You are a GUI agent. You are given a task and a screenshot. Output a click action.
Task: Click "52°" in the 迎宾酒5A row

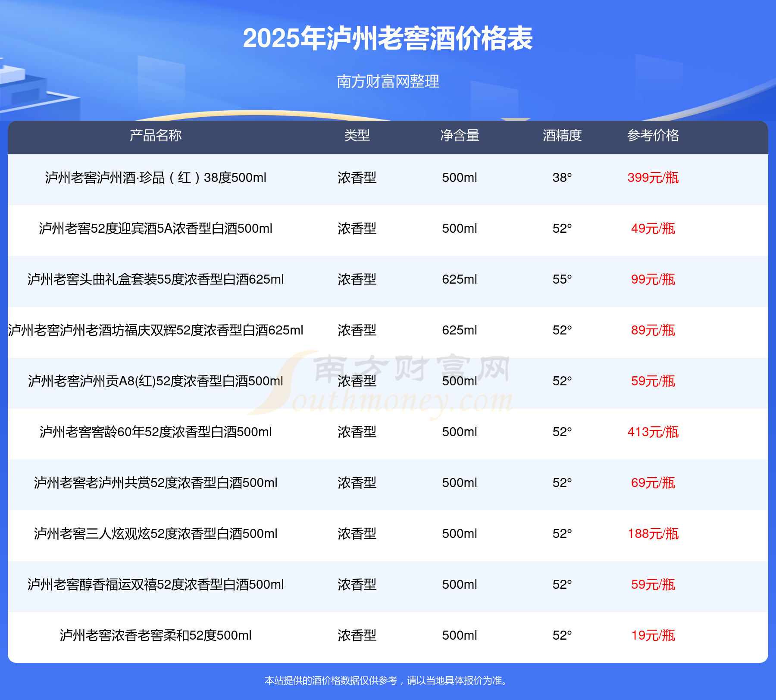click(562, 228)
